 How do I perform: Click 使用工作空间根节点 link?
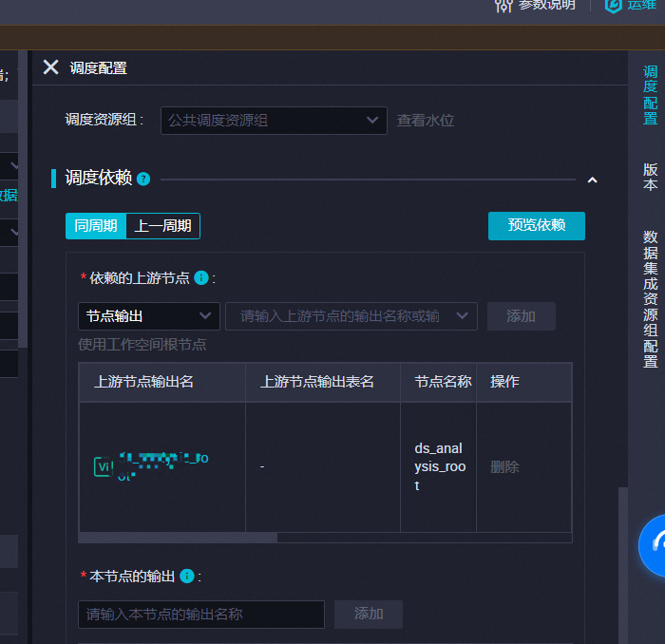click(x=142, y=344)
